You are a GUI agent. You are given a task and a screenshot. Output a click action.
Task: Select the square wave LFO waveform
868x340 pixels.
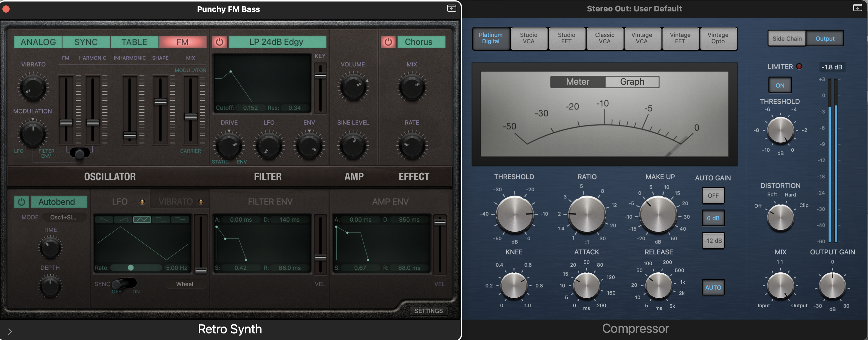point(161,220)
